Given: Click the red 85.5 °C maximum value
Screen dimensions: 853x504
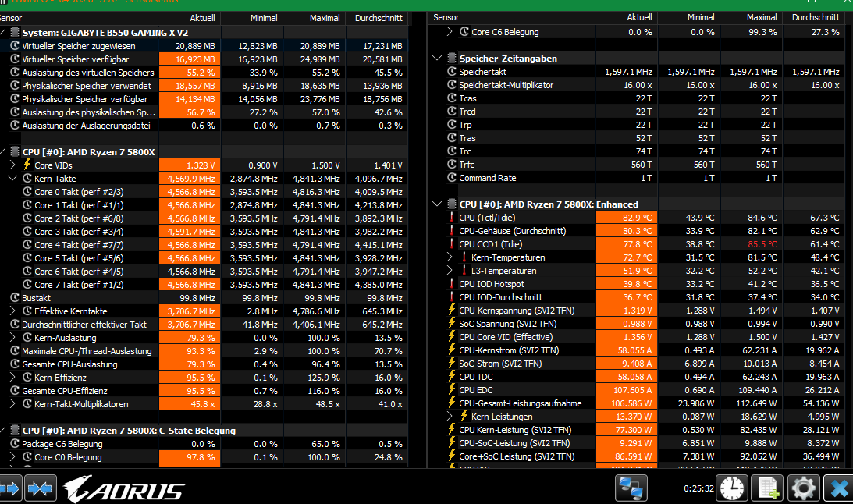Looking at the screenshot, I should 762,244.
